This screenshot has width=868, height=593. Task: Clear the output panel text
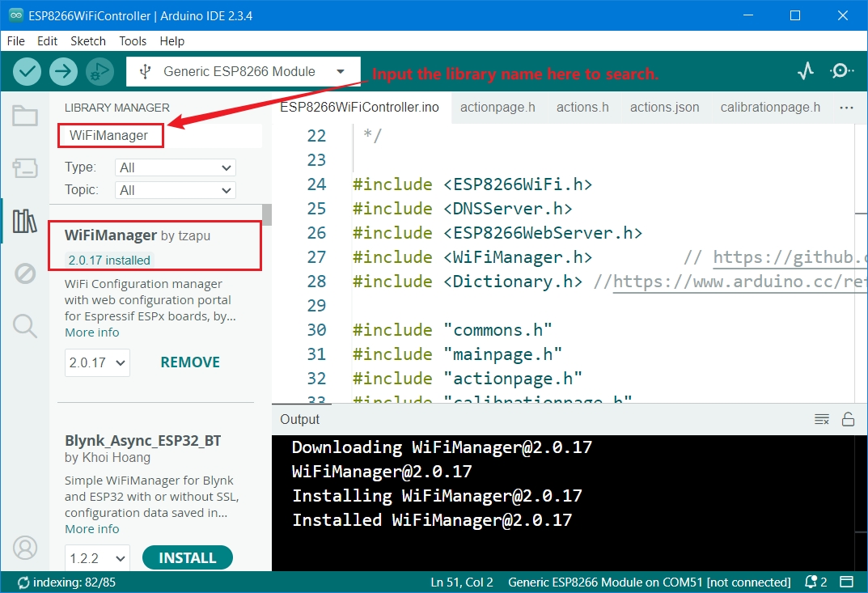(822, 419)
